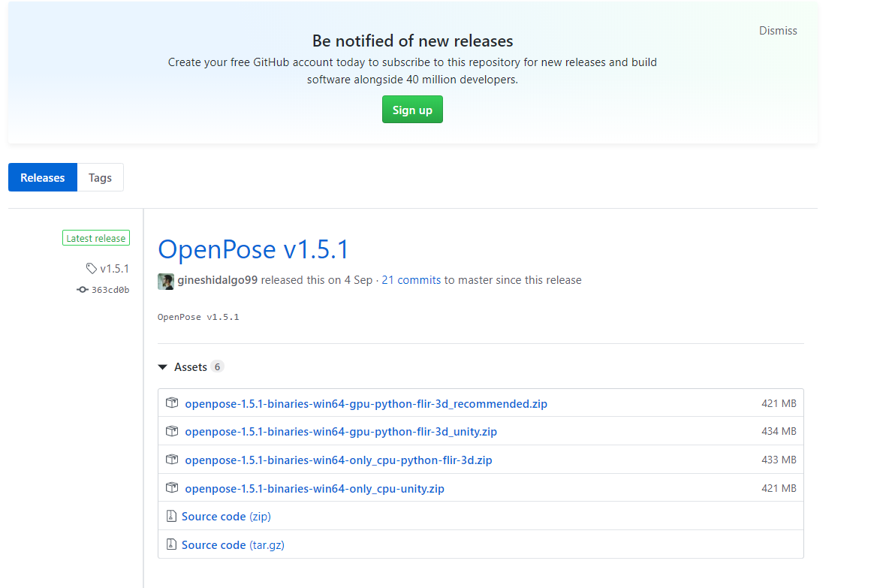Click the package icon beside gpu-python-flir-3d_unity.zip
This screenshot has width=892, height=588.
click(x=172, y=431)
